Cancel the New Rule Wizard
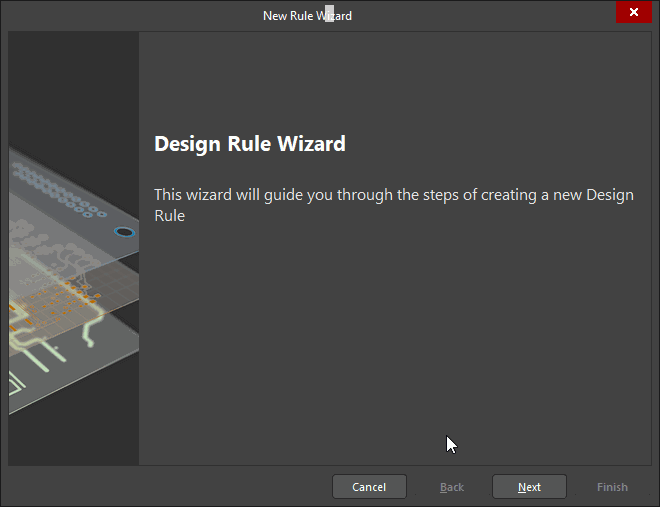Image resolution: width=660 pixels, height=507 pixels. pos(369,487)
